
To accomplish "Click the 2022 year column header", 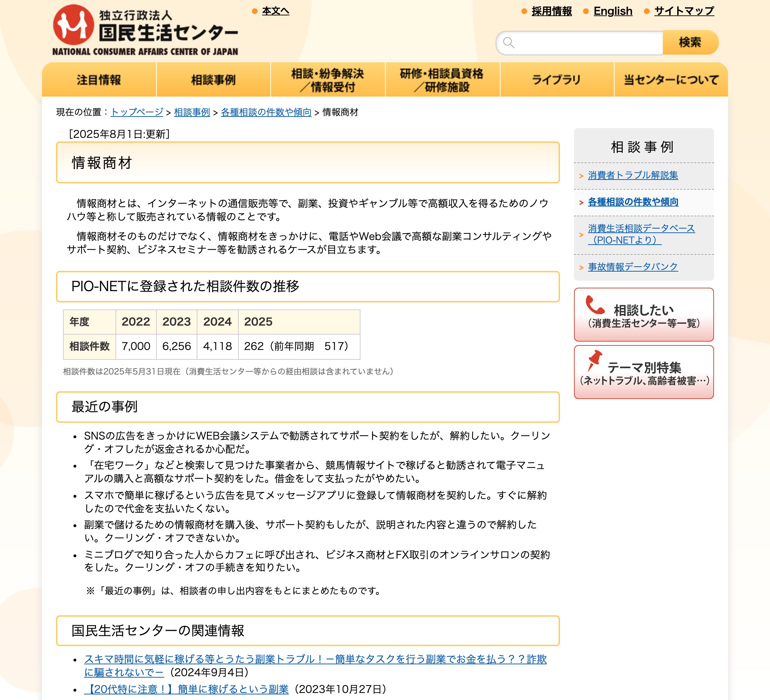I will [x=136, y=322].
